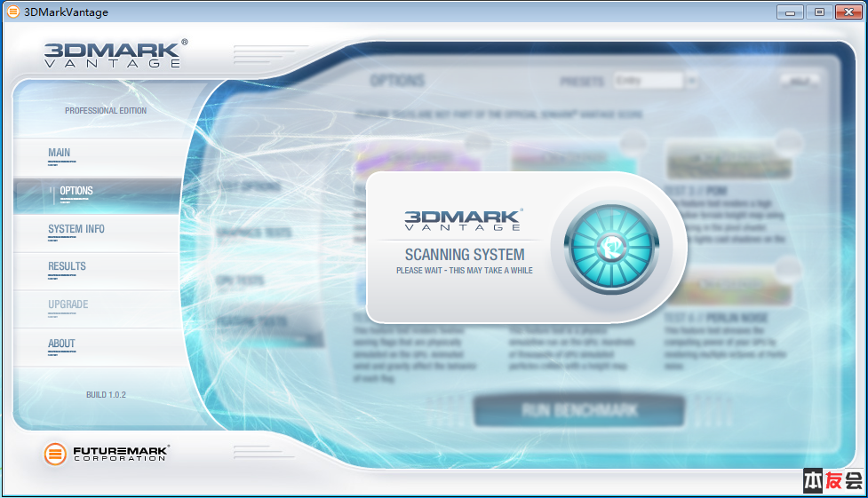Click the spinning scanning system indicator

pyautogui.click(x=611, y=248)
